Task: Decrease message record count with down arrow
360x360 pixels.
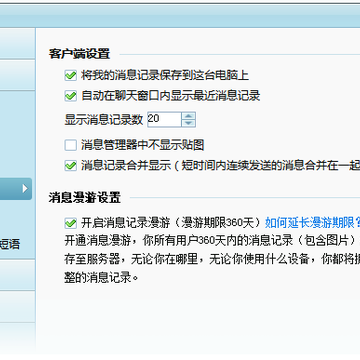Action: point(189,123)
